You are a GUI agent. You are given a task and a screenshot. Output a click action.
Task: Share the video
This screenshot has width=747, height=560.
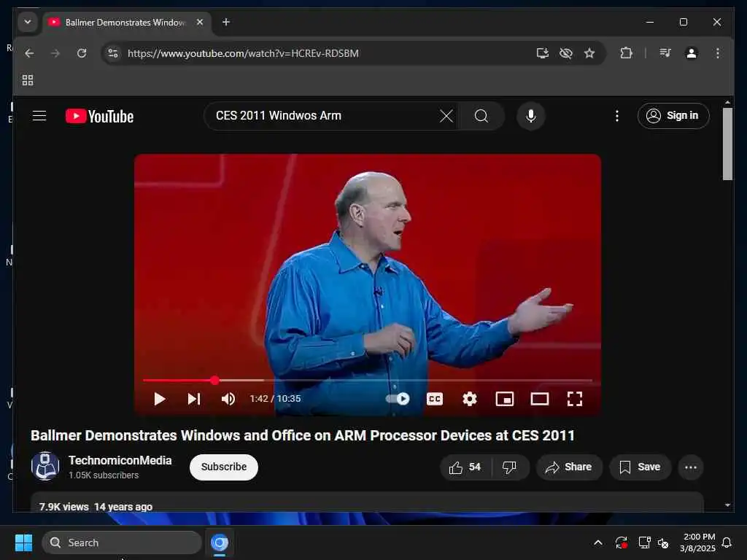569,467
